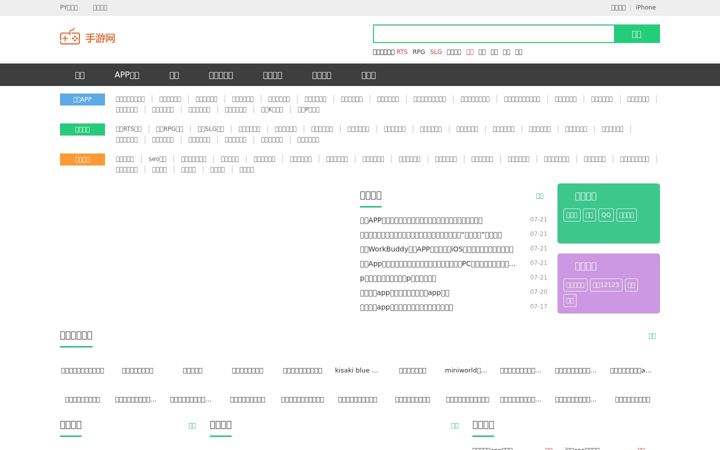Click the blue APP category label

[x=82, y=100]
